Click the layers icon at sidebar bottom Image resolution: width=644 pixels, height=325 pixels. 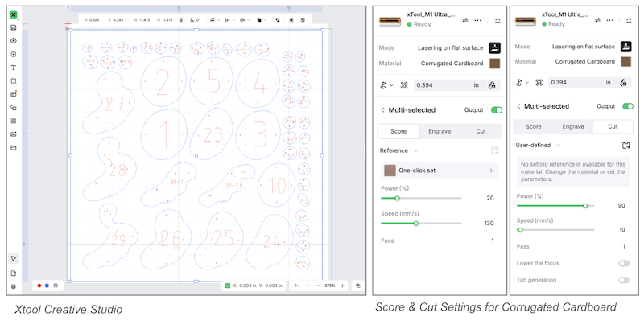point(14,286)
